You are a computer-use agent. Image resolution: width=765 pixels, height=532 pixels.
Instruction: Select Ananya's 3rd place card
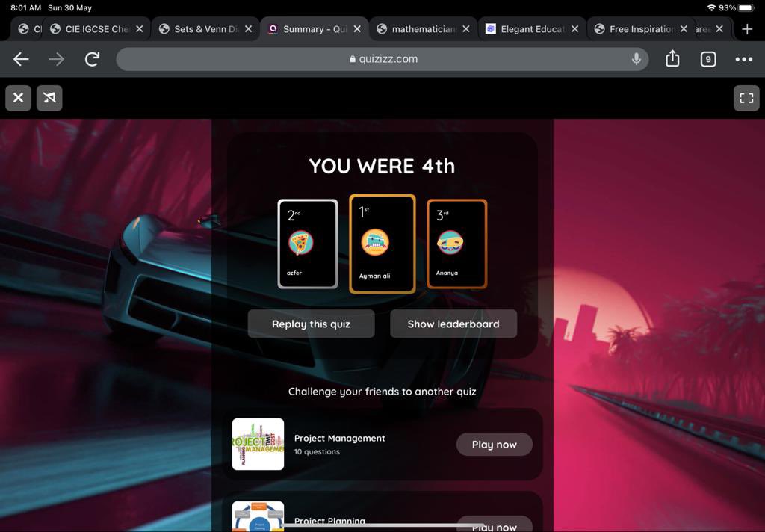(457, 244)
